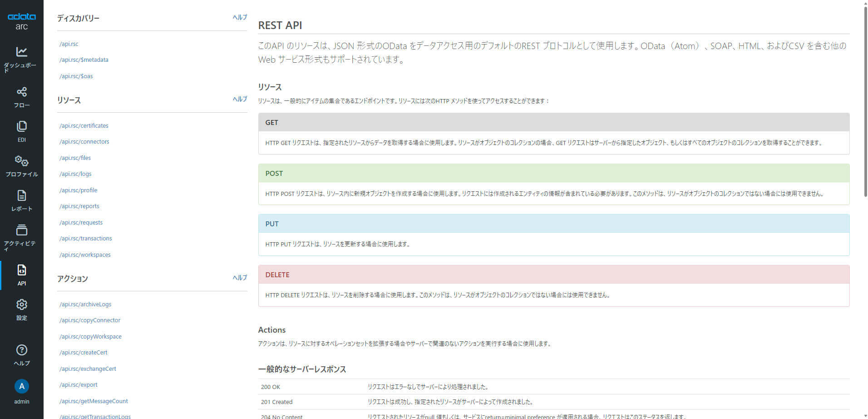The image size is (868, 419).
Task: Open /api.rsc/copyWorkspace action
Action: tap(90, 337)
